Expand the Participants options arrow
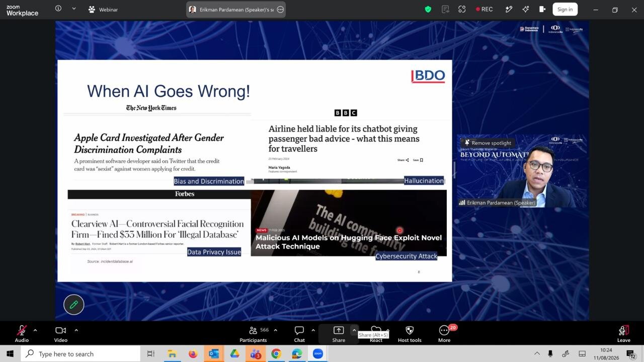The height and width of the screenshot is (362, 644). 275,330
